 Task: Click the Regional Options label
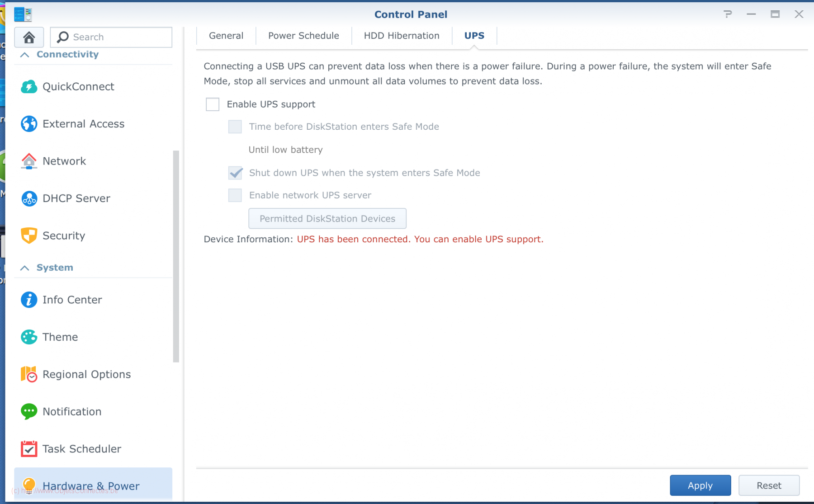[x=87, y=374]
